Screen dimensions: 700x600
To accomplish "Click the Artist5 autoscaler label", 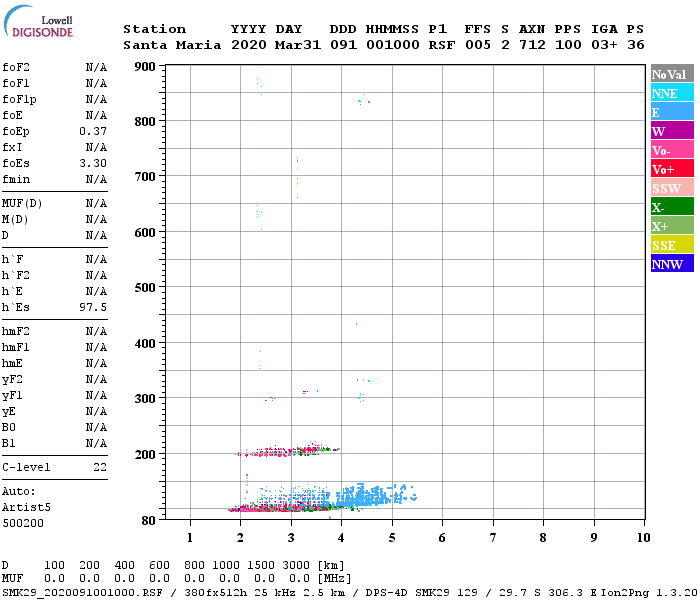I will [x=26, y=508].
